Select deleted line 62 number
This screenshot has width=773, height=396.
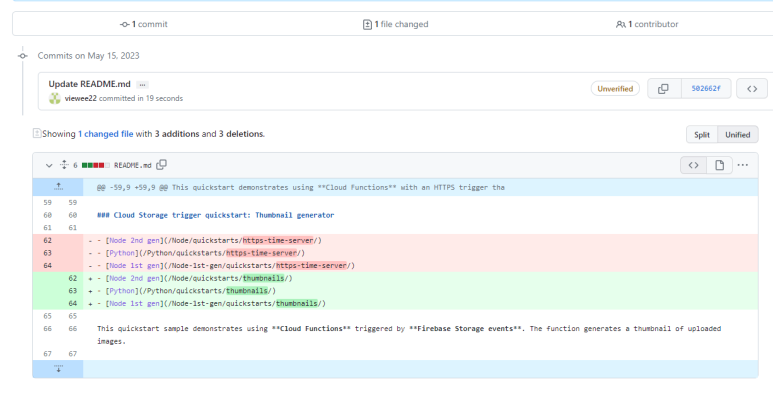[47, 240]
